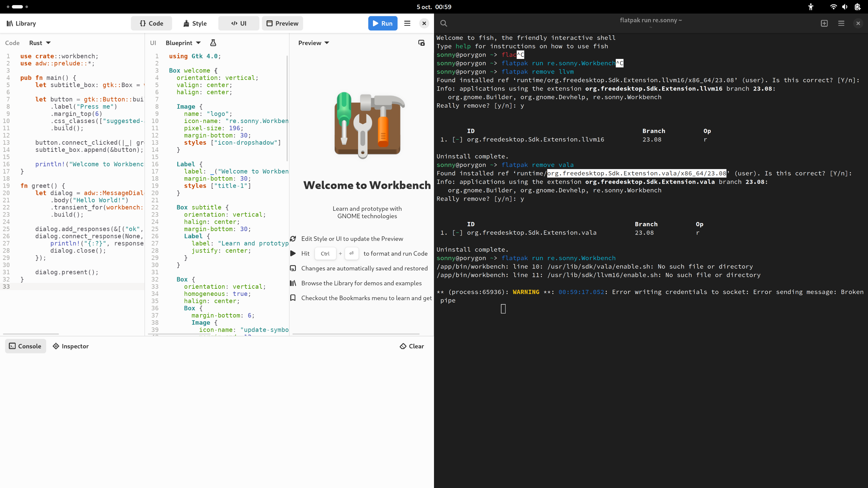Open the UI code view
This screenshot has height=488, width=868.
click(238, 23)
